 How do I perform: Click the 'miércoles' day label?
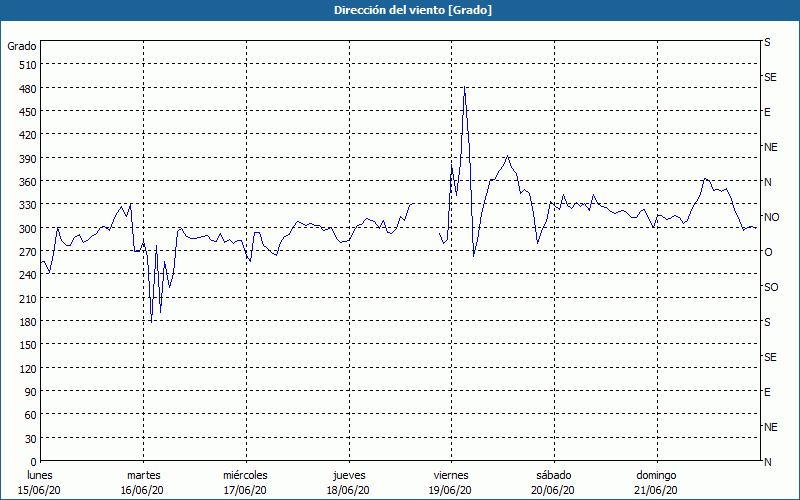(x=245, y=475)
